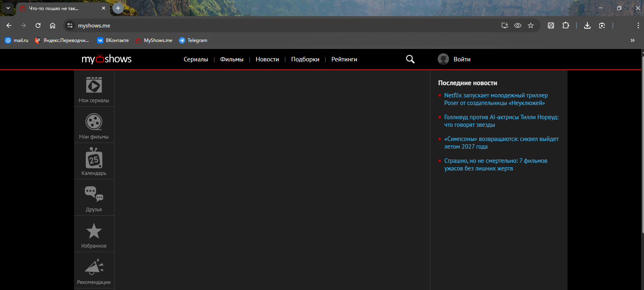Open Recommendations (Рекомендации) megaphone icon
The width and height of the screenshot is (644, 290).
94,267
